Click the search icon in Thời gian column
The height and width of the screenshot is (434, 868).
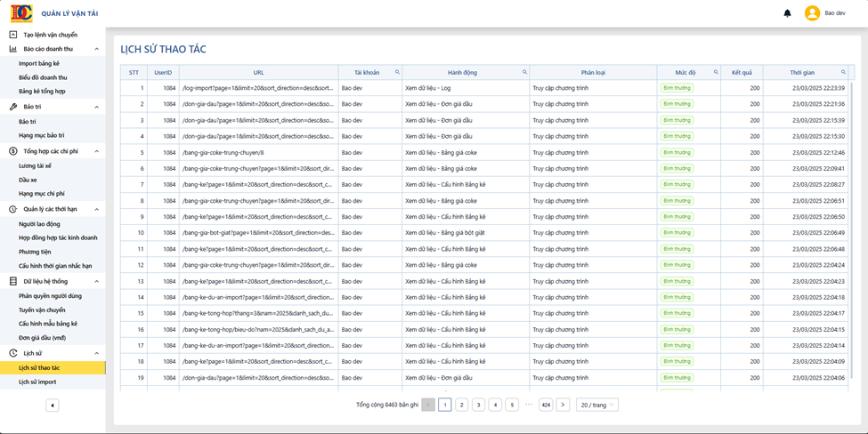click(x=843, y=72)
